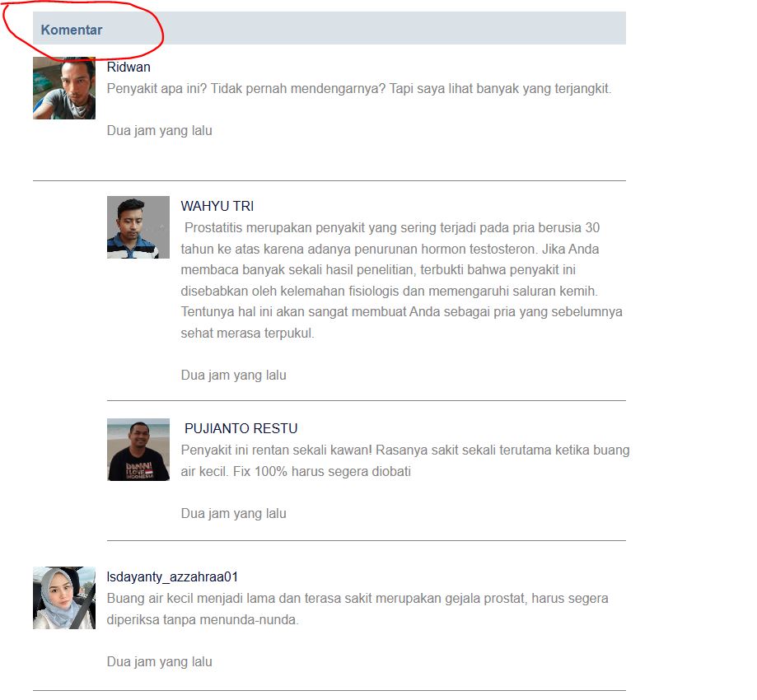Select Isdayanty's comment about prostate symptoms
The image size is (757, 700).
point(357,609)
